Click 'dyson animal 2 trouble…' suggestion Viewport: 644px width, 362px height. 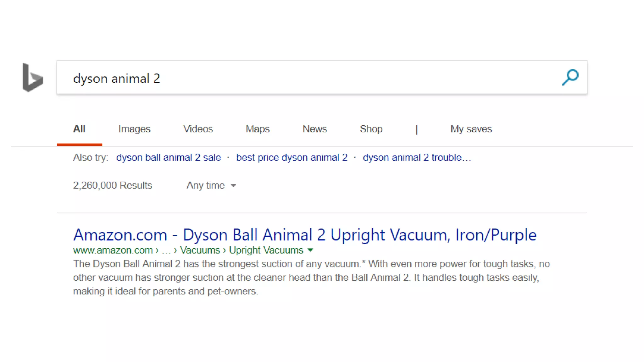click(417, 157)
